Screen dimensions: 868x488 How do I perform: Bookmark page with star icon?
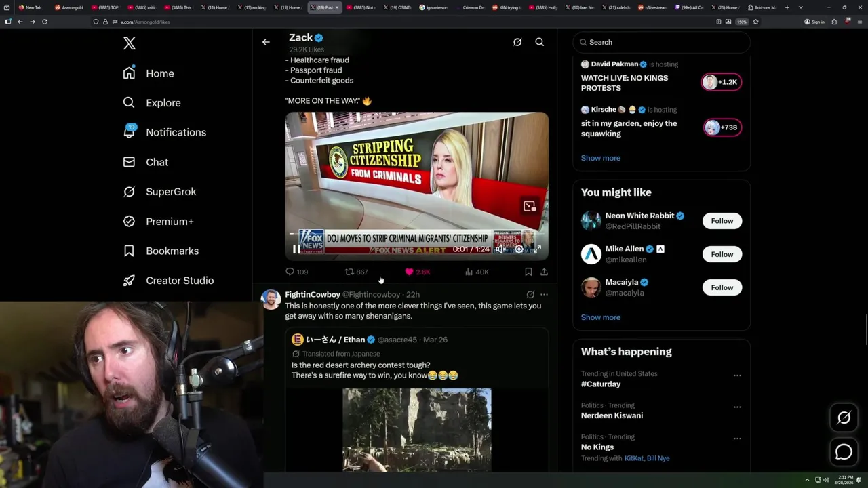755,22
